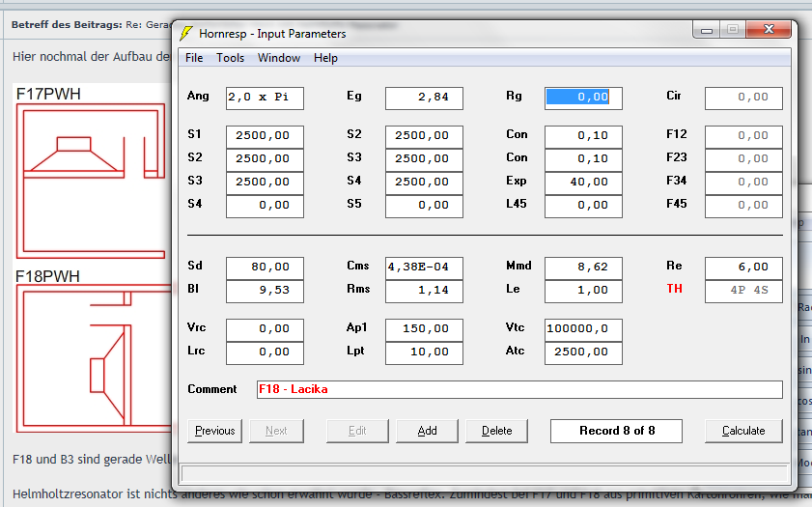The width and height of the screenshot is (812, 507).
Task: Click the Add record button
Action: pyautogui.click(x=427, y=431)
